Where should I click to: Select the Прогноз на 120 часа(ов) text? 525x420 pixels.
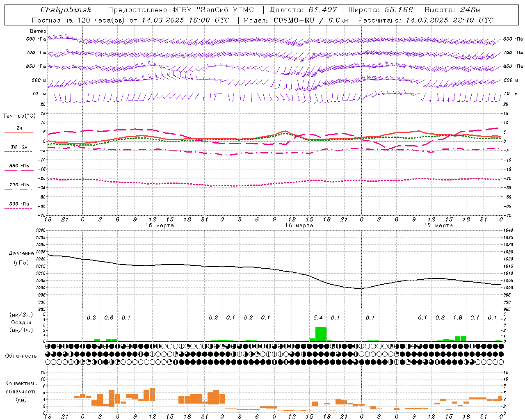tap(78, 20)
